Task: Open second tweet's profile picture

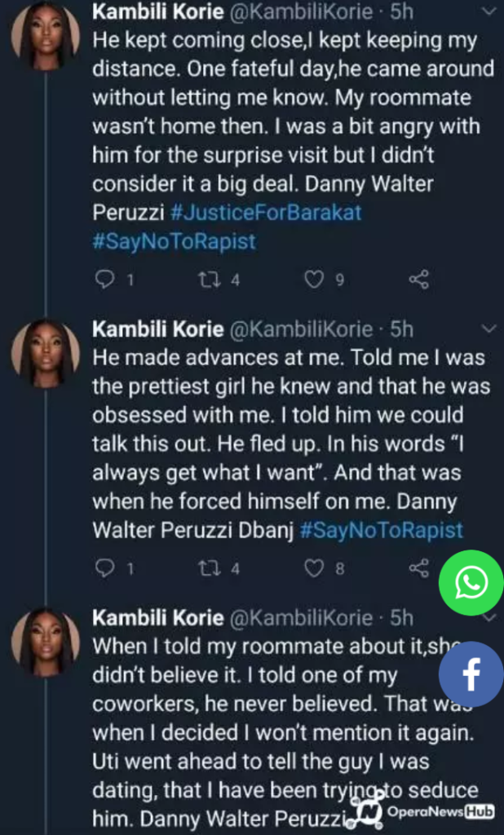Action: (x=46, y=354)
